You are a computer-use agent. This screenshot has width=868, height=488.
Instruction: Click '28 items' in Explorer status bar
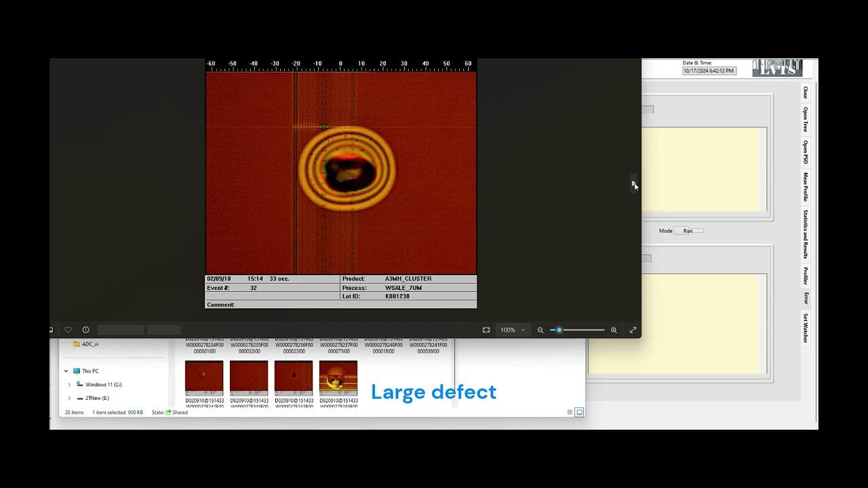pyautogui.click(x=74, y=412)
